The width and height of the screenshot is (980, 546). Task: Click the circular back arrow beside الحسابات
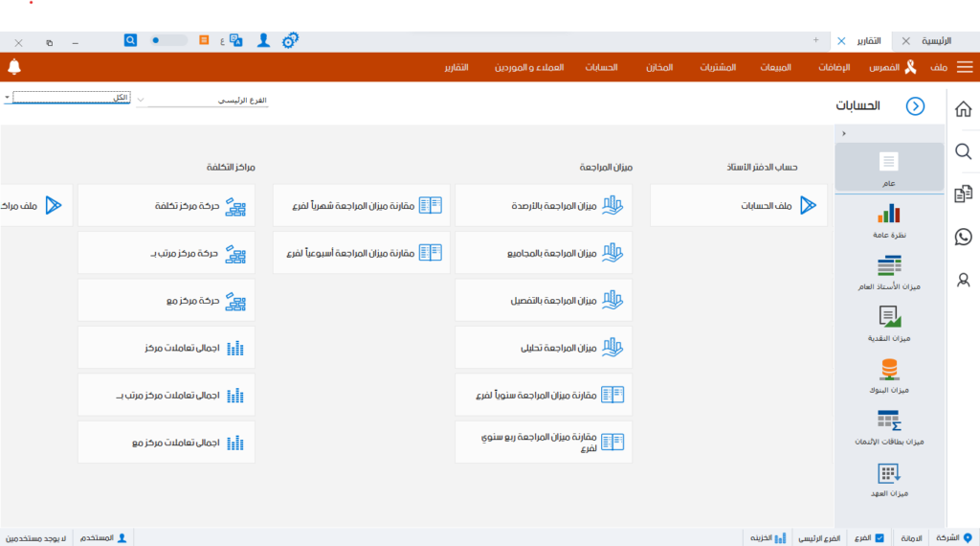(915, 106)
